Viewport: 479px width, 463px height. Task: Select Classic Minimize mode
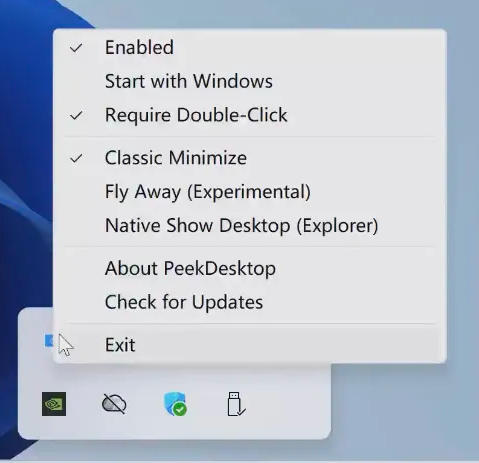tap(250, 158)
